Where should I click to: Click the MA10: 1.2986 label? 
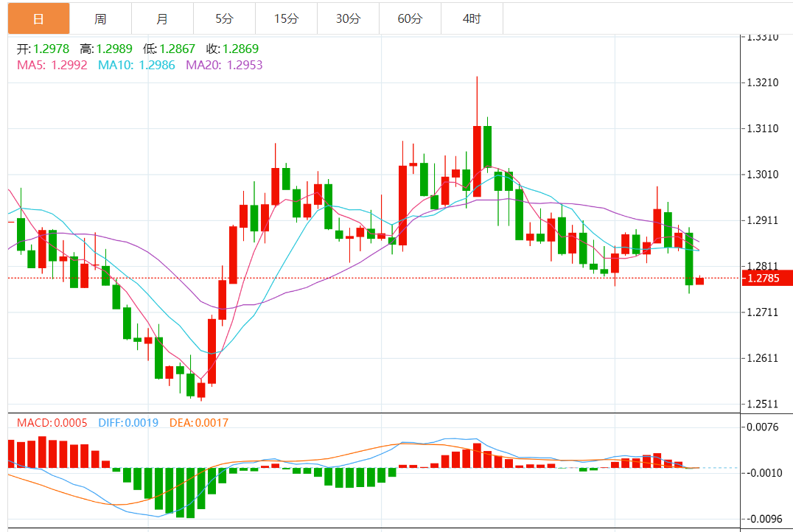pyautogui.click(x=136, y=65)
